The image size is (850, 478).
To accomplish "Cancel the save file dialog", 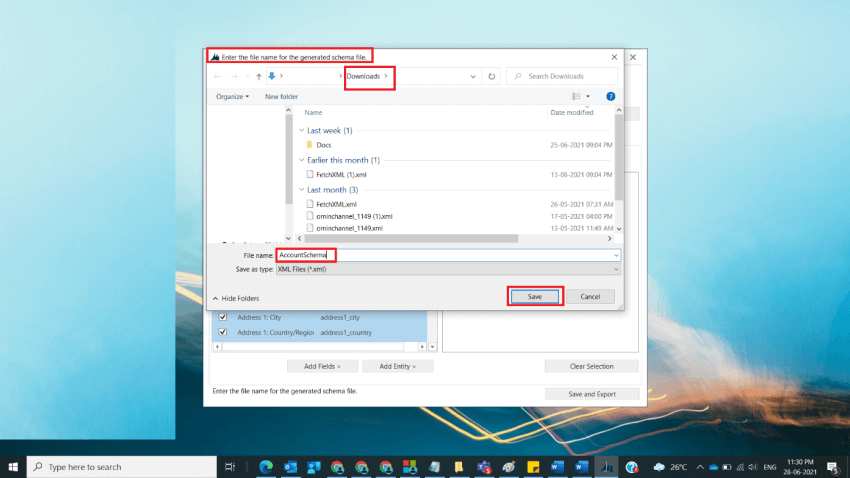I will tap(590, 296).
